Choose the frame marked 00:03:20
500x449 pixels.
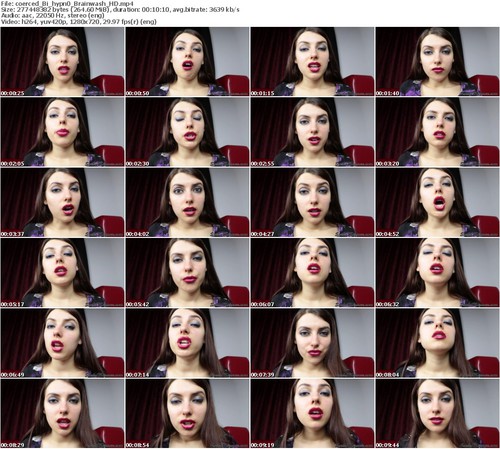[437, 132]
